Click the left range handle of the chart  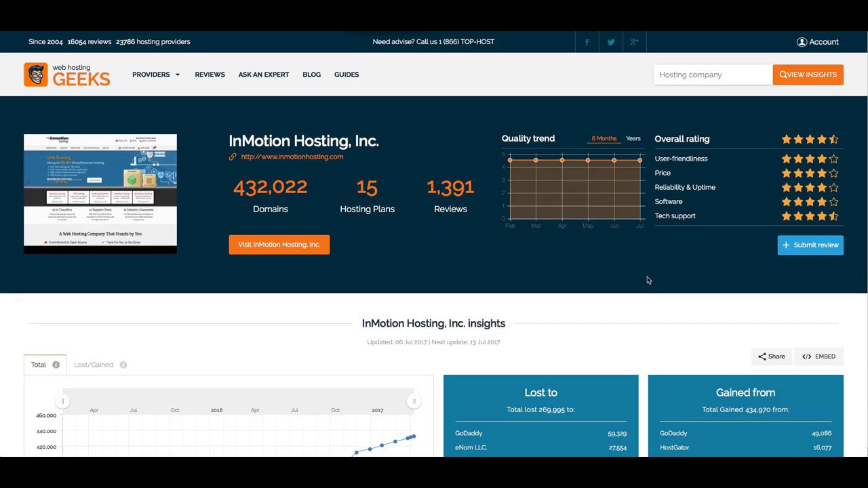point(62,401)
